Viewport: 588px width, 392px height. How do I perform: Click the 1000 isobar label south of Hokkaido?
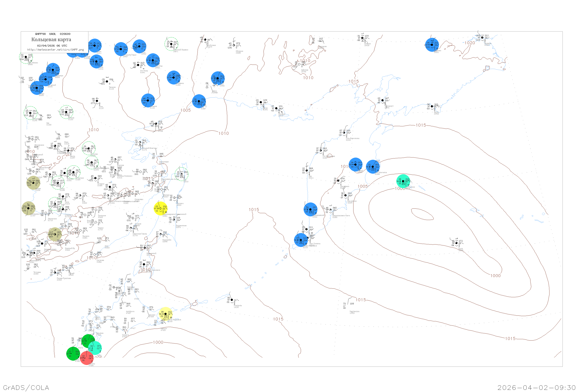[158, 342]
